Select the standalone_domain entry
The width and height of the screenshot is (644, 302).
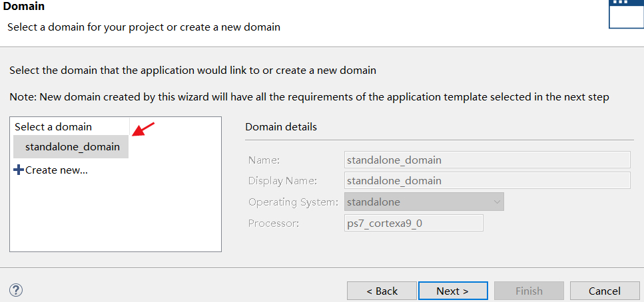[x=72, y=147]
